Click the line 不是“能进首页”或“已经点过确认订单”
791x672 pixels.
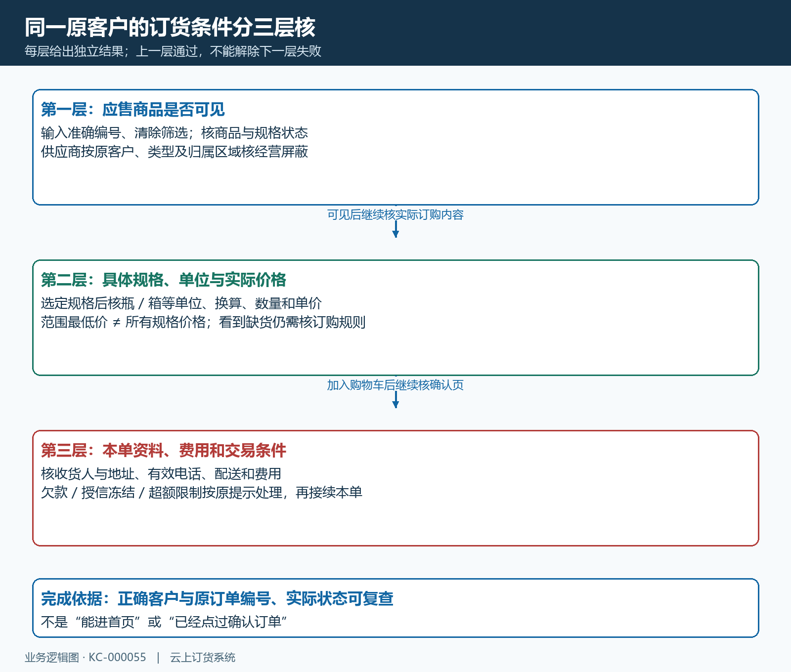pyautogui.click(x=164, y=622)
